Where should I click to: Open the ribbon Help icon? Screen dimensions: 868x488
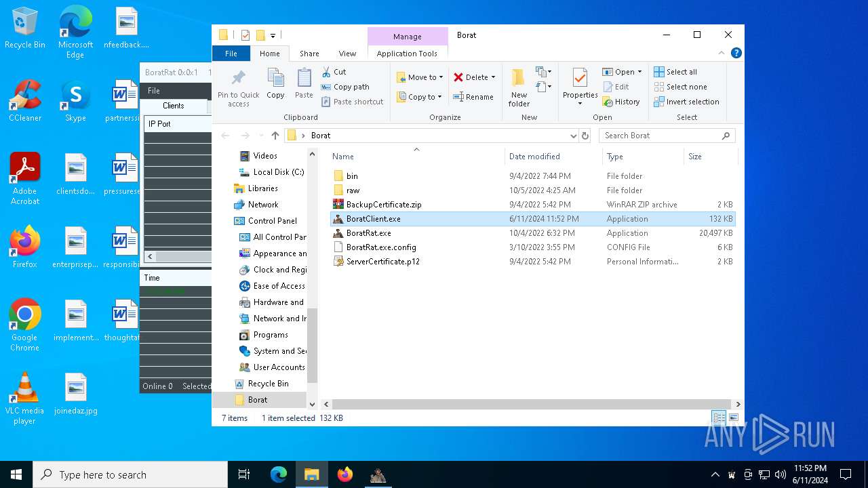(x=736, y=53)
